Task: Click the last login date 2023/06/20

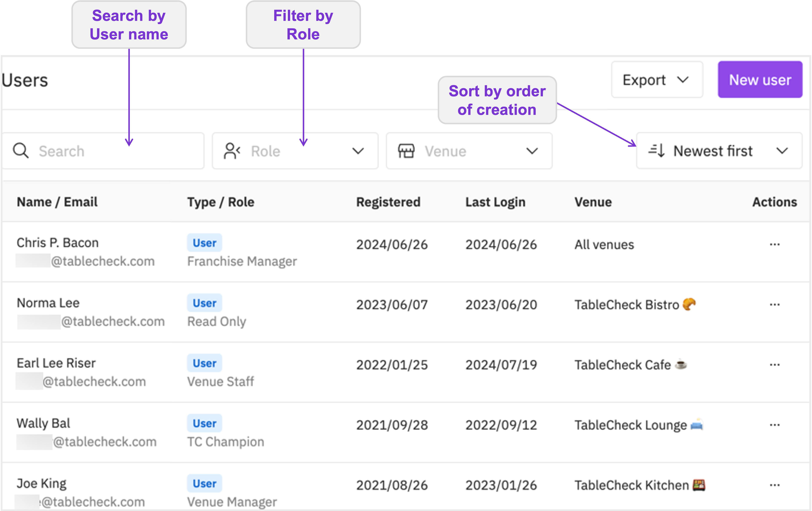Action: click(501, 305)
